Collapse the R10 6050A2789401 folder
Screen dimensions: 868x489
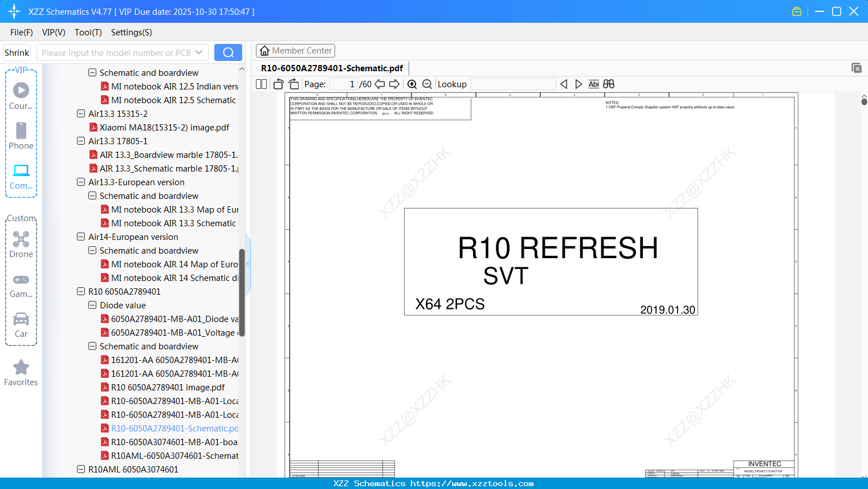(x=81, y=291)
